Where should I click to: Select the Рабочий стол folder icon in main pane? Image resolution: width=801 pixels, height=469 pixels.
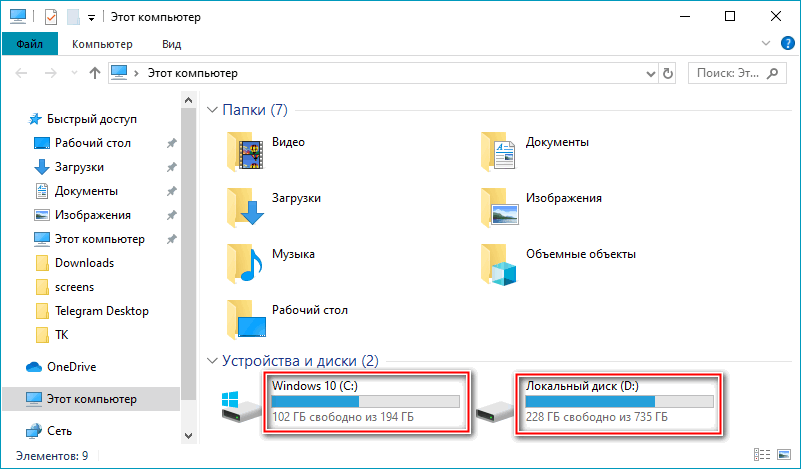coord(246,319)
